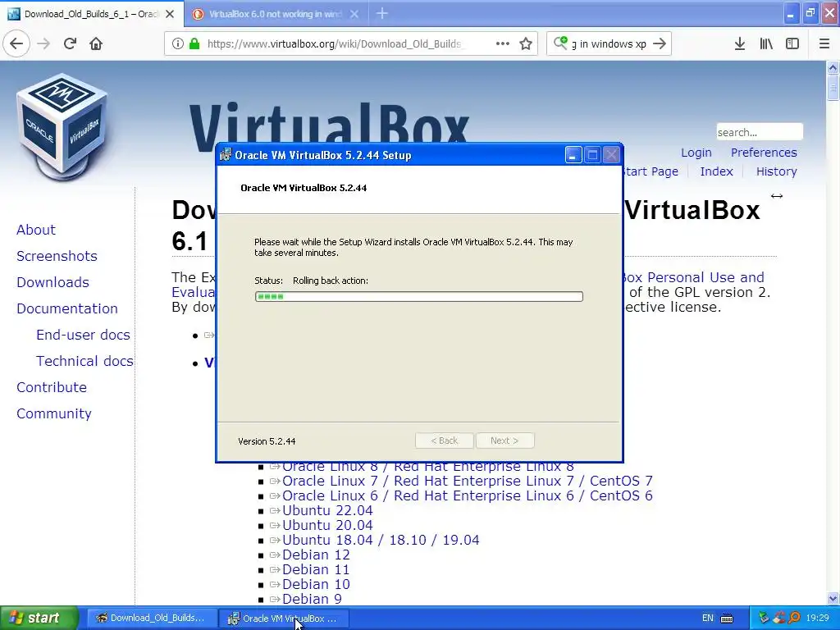Minimize the VirtualBox Setup dialog
840x630 pixels.
(573, 155)
